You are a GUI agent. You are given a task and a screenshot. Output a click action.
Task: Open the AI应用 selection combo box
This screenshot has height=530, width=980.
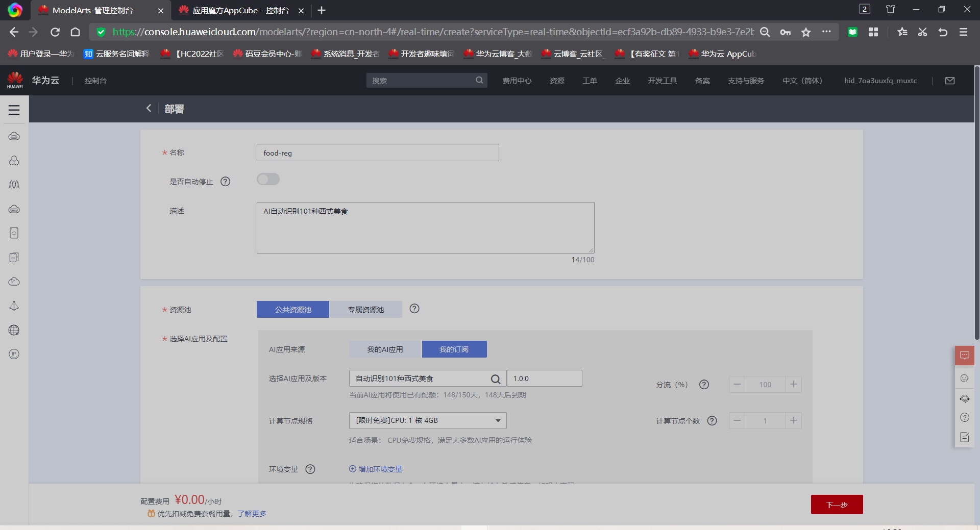pos(428,378)
